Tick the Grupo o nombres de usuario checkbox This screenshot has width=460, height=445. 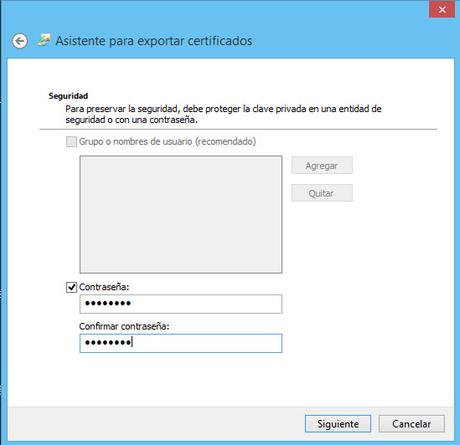[71, 142]
